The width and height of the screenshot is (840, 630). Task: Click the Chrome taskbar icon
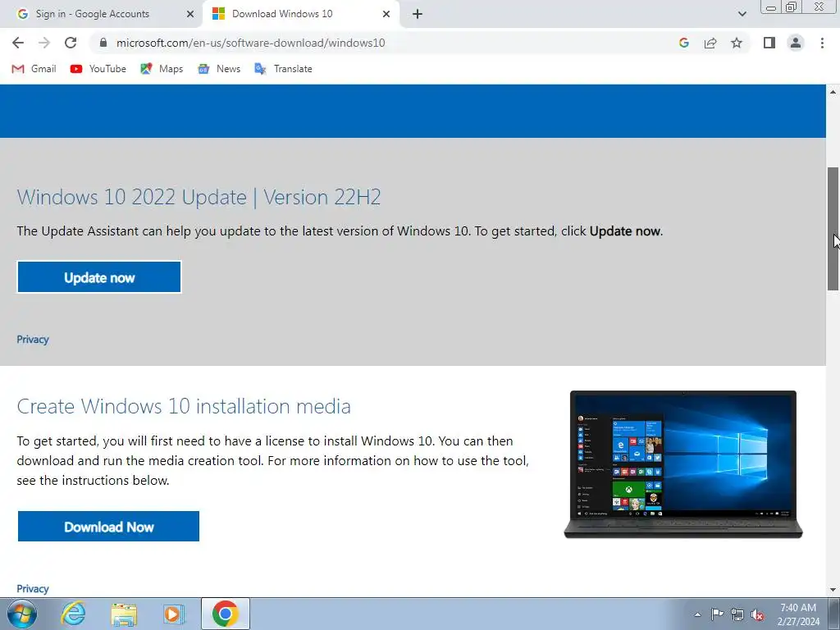point(226,614)
